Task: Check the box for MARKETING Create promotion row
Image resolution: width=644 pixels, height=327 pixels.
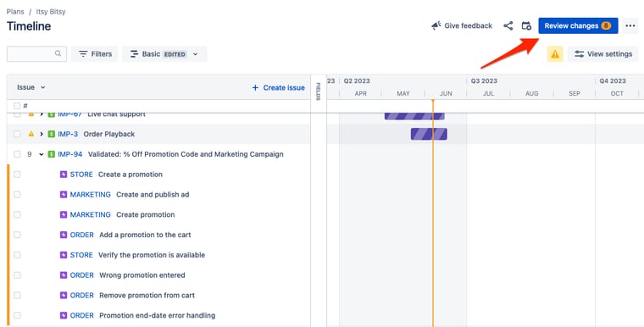Action: 17,215
